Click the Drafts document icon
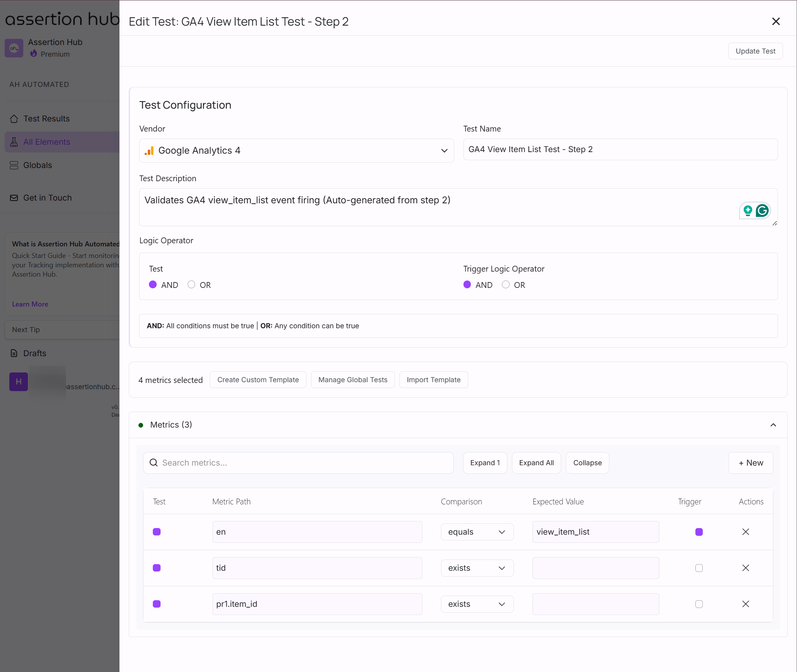 coord(14,353)
